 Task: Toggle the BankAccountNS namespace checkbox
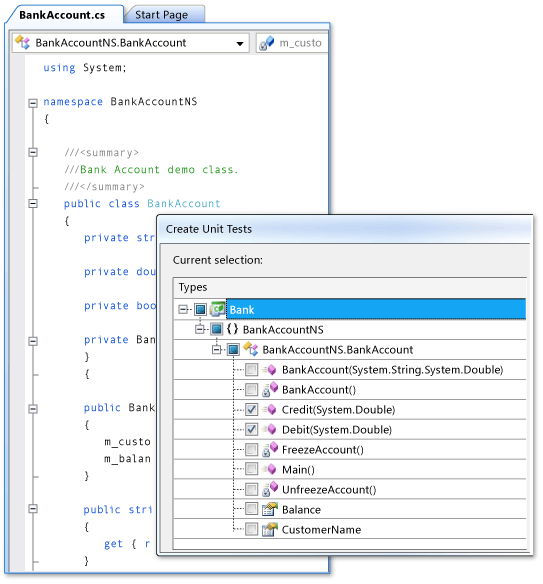point(216,329)
